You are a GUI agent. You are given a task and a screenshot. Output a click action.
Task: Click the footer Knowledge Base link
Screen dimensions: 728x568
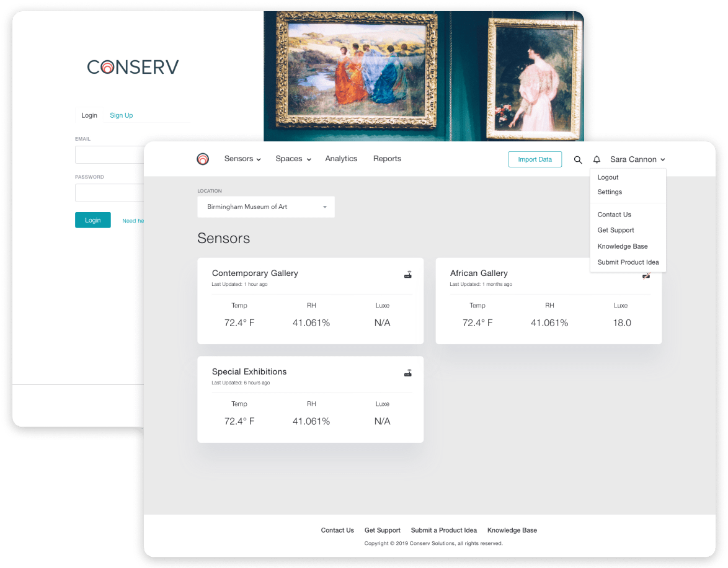512,530
